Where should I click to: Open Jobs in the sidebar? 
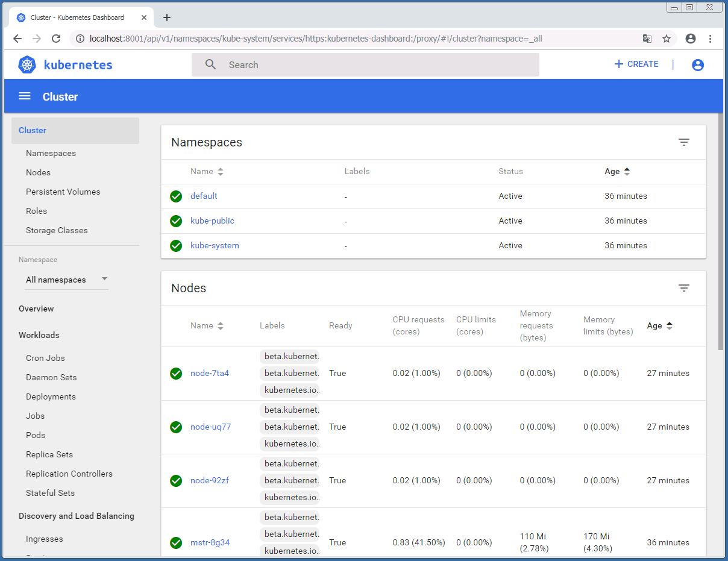coord(36,416)
